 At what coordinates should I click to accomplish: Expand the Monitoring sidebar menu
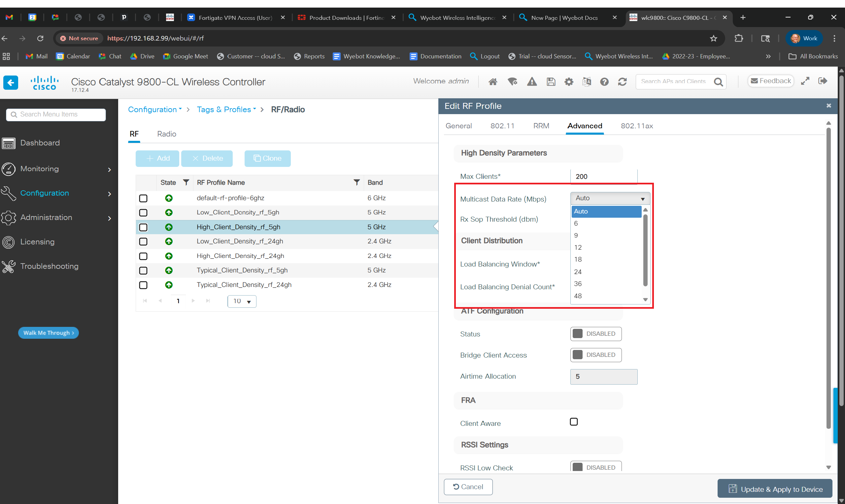tap(56, 169)
